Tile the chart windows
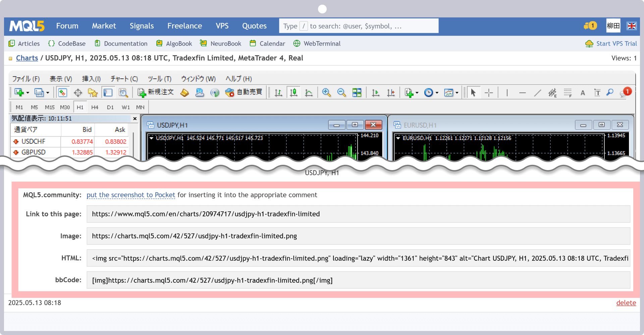The height and width of the screenshot is (335, 644). click(357, 92)
